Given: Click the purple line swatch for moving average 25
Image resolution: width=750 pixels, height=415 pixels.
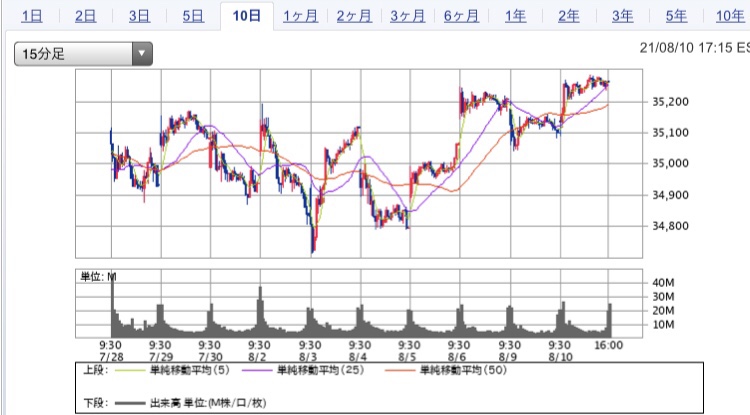Looking at the screenshot, I should tap(257, 371).
